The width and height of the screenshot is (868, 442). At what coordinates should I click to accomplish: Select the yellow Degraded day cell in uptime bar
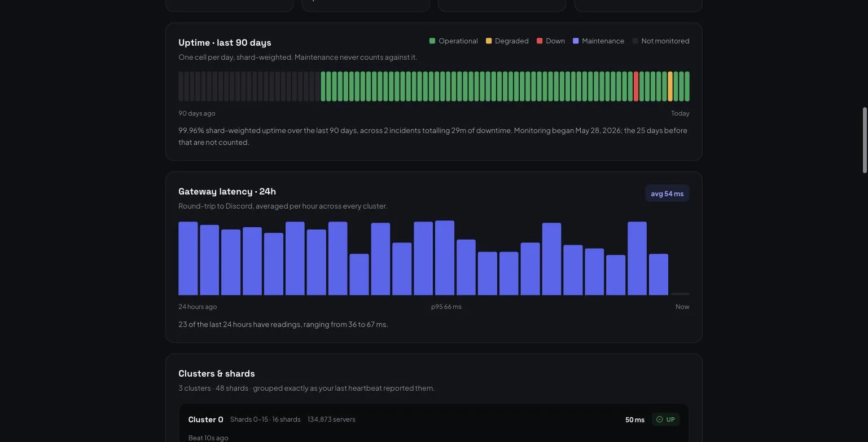pyautogui.click(x=670, y=86)
